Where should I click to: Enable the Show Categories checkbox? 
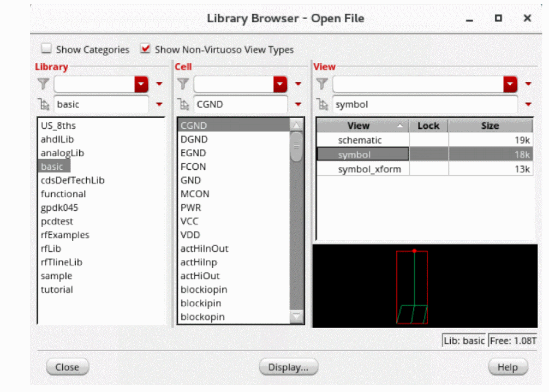[x=46, y=49]
